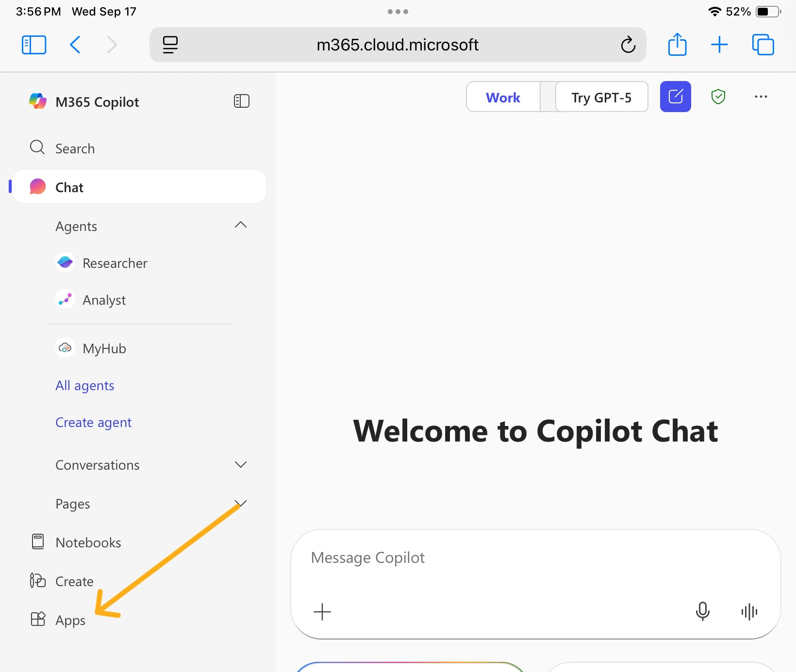Open page formatting options in address bar

pos(170,44)
